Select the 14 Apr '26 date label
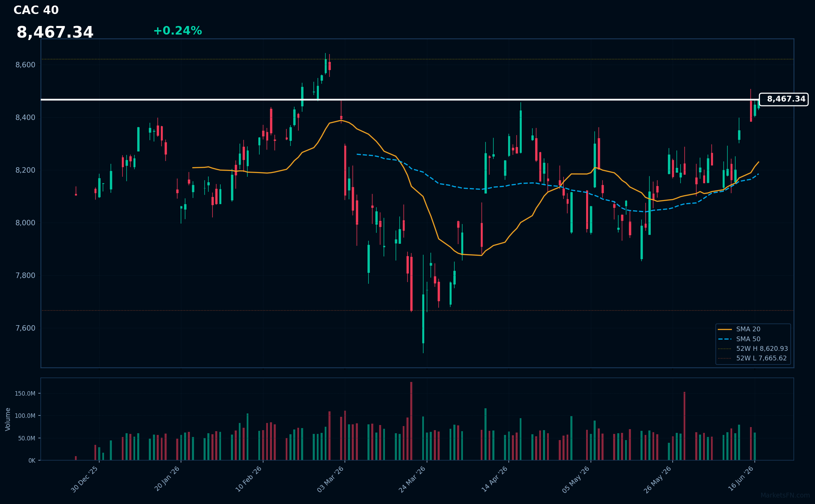Screen dimensions: 815x504 click(x=495, y=479)
